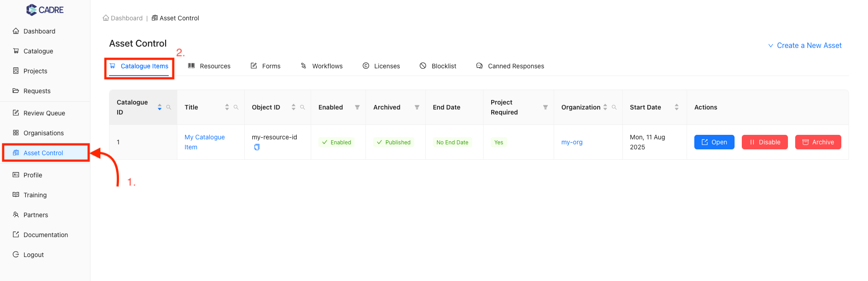Click the Published status tag
The width and height of the screenshot is (868, 281).
pyautogui.click(x=394, y=142)
